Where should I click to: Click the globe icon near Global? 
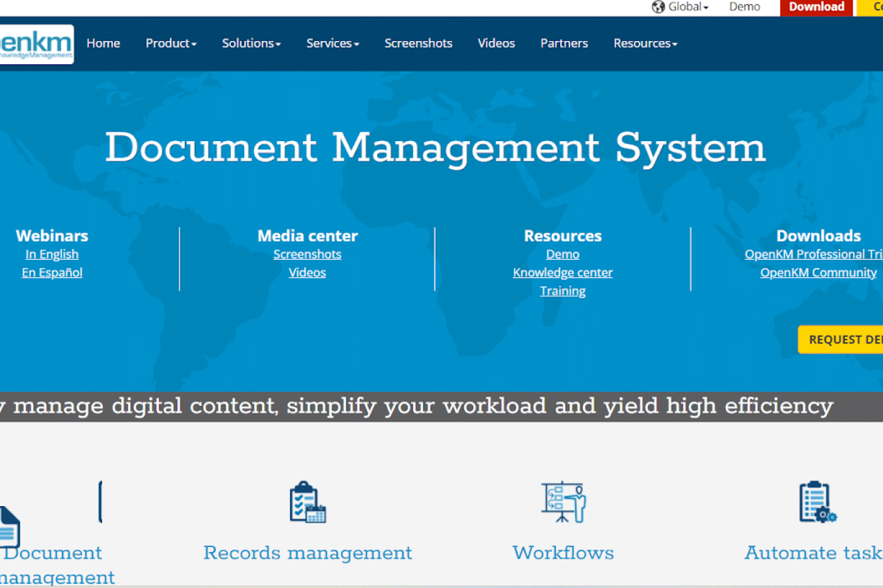[x=659, y=7]
